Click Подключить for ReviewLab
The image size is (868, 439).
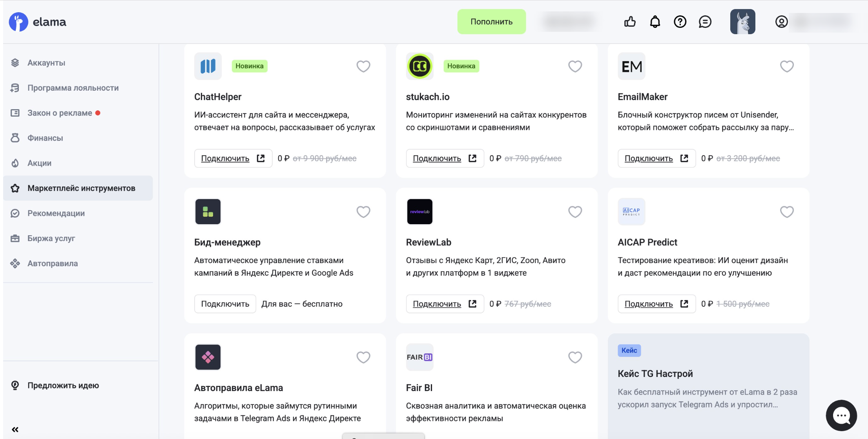[445, 304]
